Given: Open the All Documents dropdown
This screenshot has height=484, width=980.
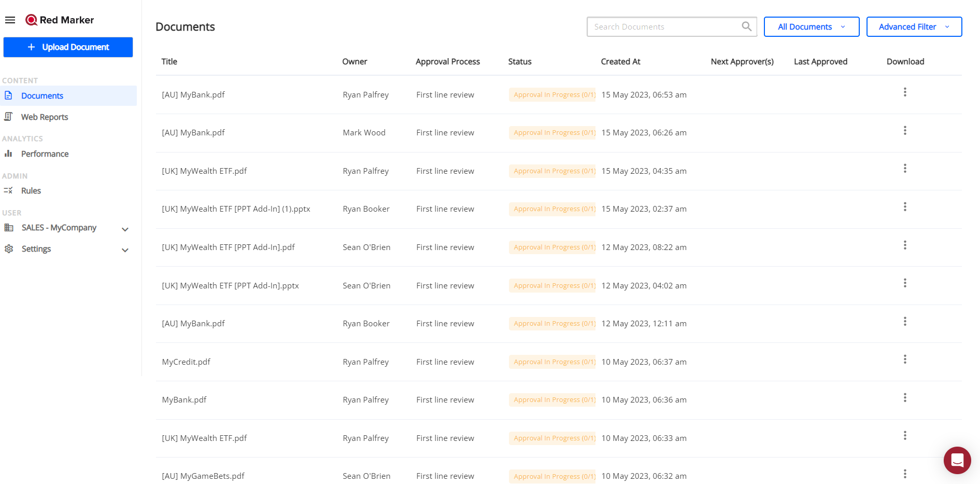Looking at the screenshot, I should point(811,27).
